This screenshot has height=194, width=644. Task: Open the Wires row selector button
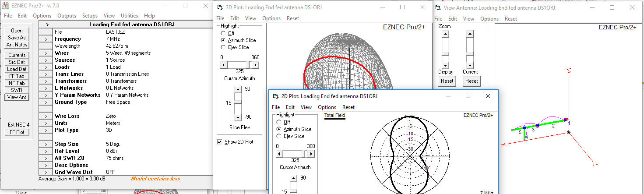46,53
